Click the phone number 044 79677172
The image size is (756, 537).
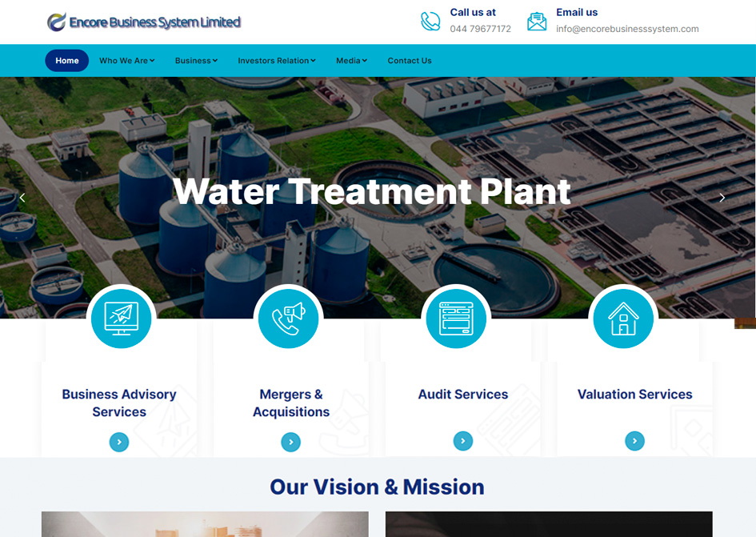pyautogui.click(x=480, y=29)
